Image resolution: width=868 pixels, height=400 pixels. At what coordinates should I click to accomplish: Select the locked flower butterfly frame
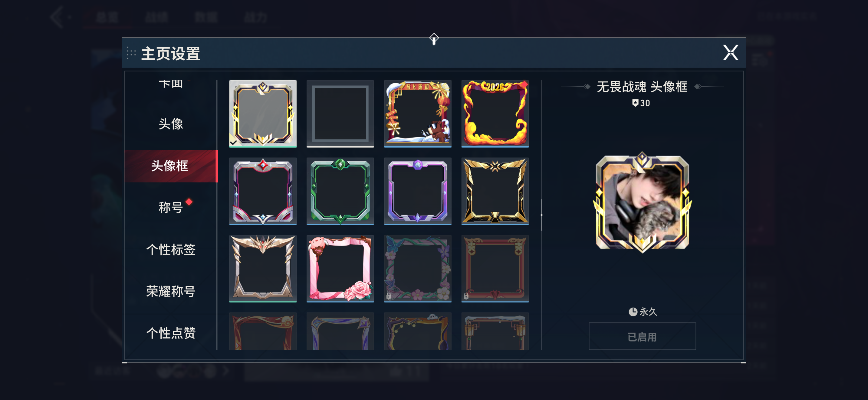pos(417,268)
